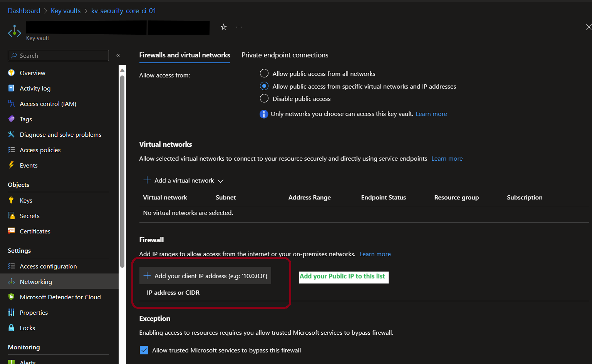The height and width of the screenshot is (364, 592).
Task: Select access from specific virtual networks and IPs
Action: tap(264, 86)
